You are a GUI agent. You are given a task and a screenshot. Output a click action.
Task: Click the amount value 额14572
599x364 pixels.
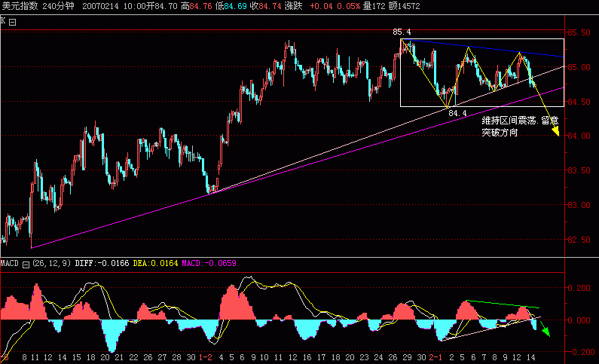coord(404,6)
